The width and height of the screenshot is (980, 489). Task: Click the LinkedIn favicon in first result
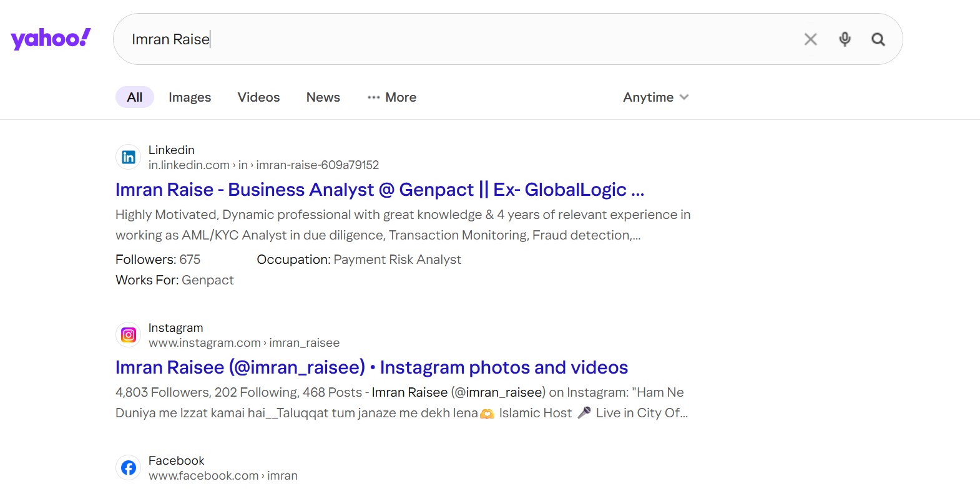click(129, 157)
